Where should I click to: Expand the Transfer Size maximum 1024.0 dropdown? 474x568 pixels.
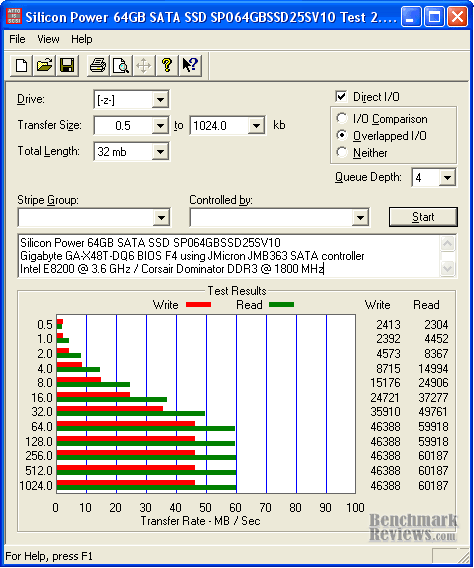click(256, 126)
